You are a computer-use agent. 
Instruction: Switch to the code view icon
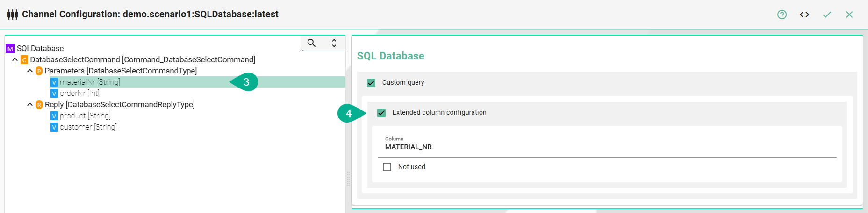pos(804,15)
